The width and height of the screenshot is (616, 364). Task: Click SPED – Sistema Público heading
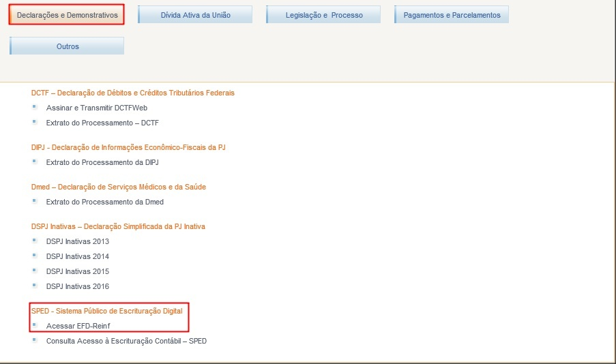(107, 311)
